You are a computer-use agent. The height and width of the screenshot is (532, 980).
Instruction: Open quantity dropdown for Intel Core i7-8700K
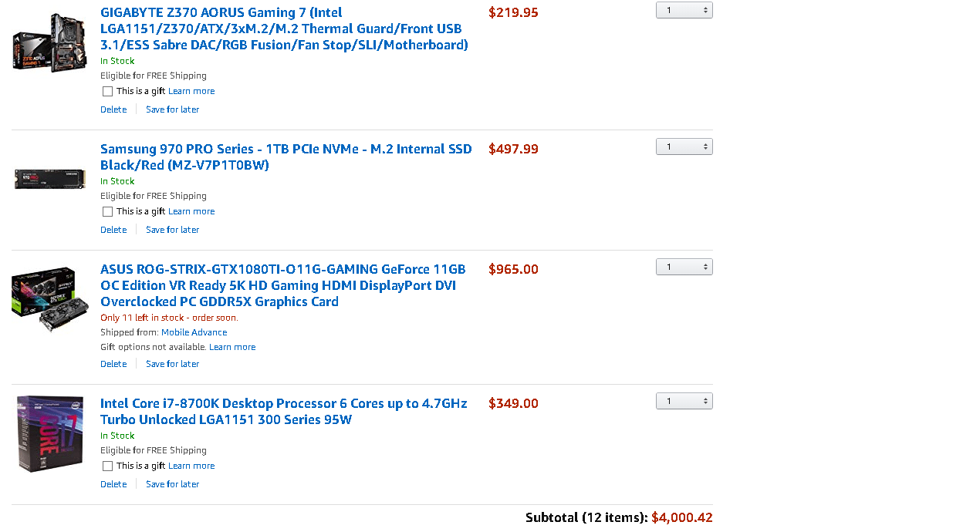(684, 401)
